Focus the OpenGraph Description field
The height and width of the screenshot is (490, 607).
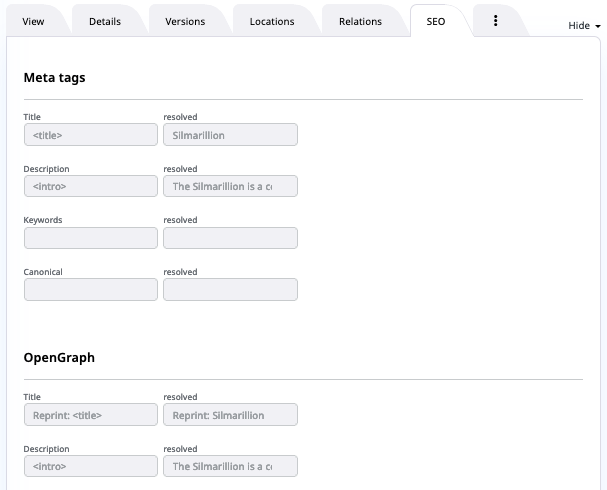point(90,466)
